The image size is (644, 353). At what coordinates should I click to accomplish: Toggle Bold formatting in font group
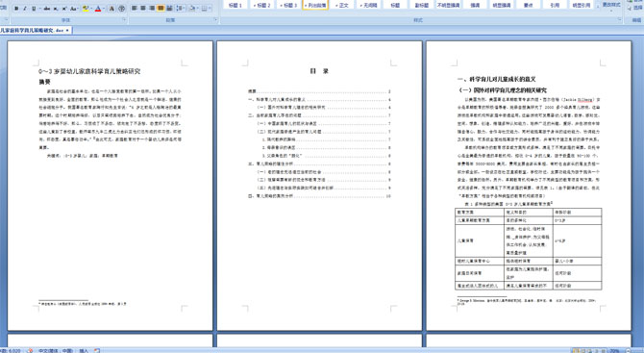coord(16,9)
